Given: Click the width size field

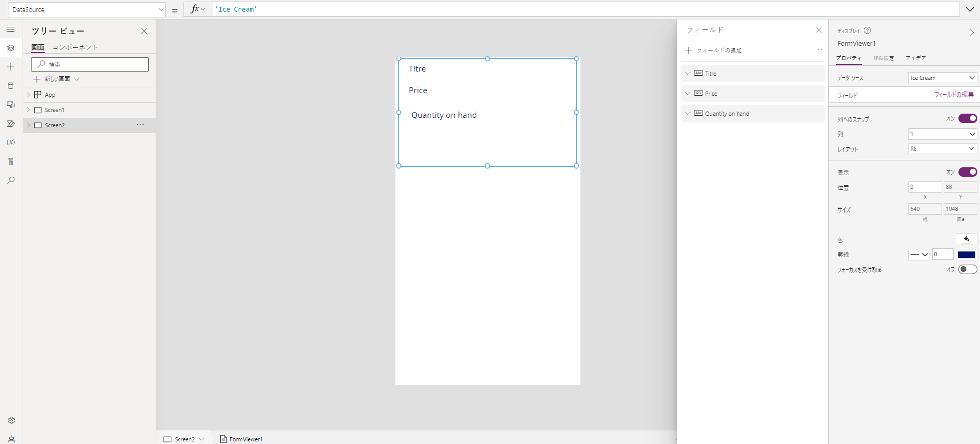Looking at the screenshot, I should [925, 209].
